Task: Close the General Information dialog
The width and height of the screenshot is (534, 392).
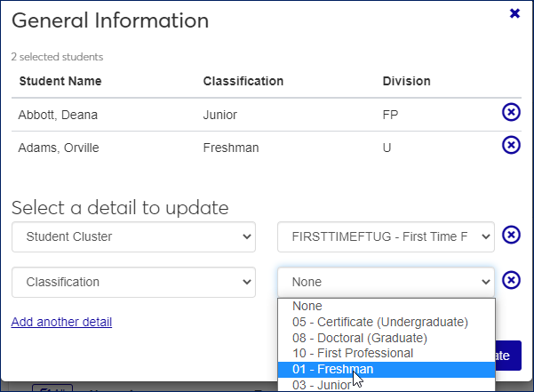Action: coord(514,14)
